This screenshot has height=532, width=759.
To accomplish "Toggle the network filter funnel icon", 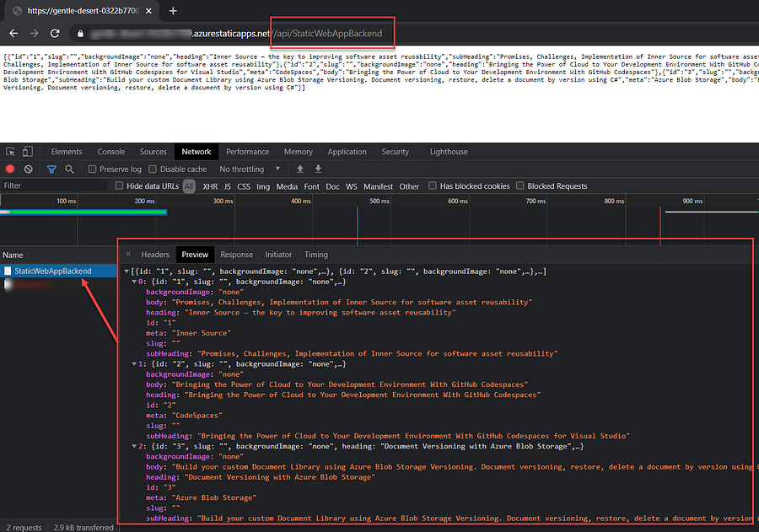I will [51, 169].
